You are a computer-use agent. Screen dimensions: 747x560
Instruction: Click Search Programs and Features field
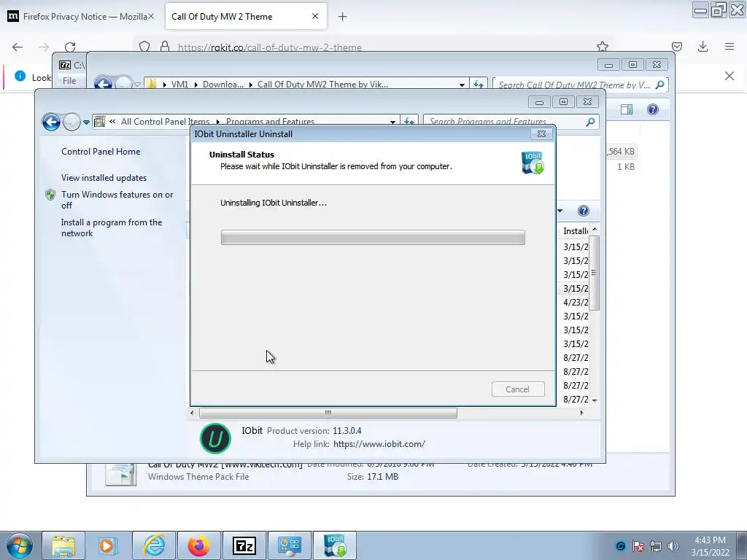[511, 122]
